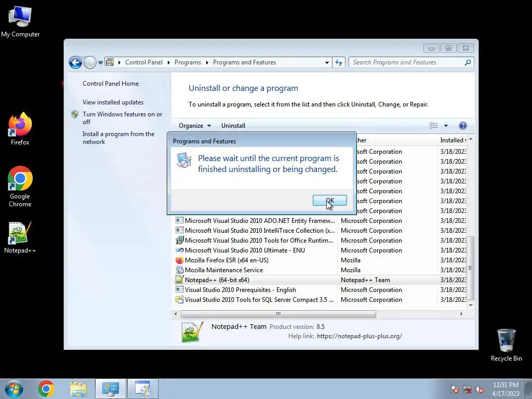532x399 pixels.
Task: Click the network tray icon
Action: pyautogui.click(x=467, y=389)
